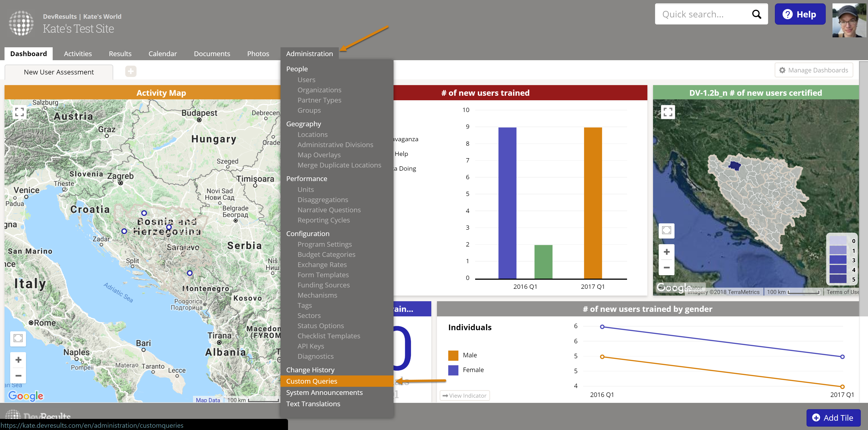This screenshot has height=430, width=868.
Task: Click the Manage Dashboards button
Action: point(814,70)
